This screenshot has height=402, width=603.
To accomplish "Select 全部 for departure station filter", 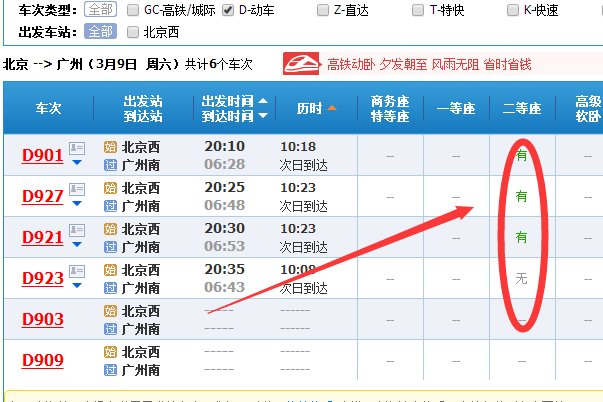I will (x=100, y=32).
